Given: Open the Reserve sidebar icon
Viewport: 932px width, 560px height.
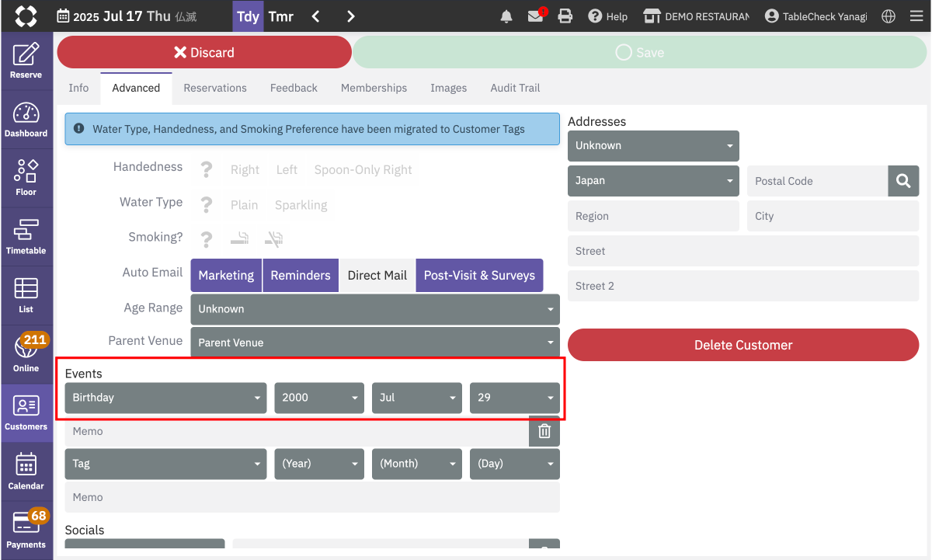Looking at the screenshot, I should click(x=26, y=61).
